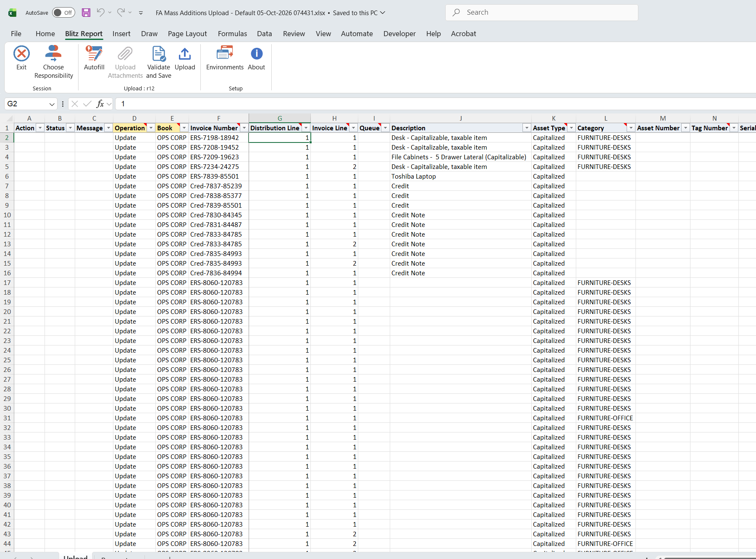Open Environments setup
Viewport: 756px width, 559px height.
(x=225, y=58)
